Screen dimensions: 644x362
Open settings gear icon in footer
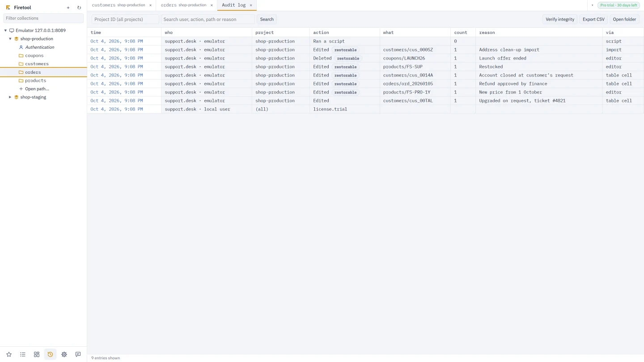(64, 354)
